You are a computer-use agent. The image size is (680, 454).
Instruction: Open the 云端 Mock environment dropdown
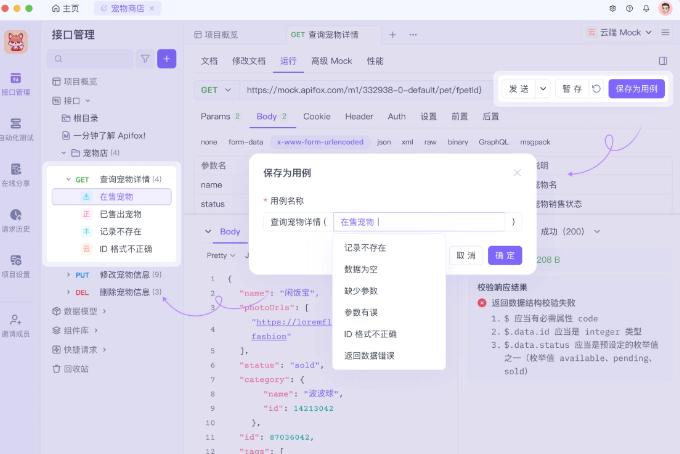click(x=619, y=33)
